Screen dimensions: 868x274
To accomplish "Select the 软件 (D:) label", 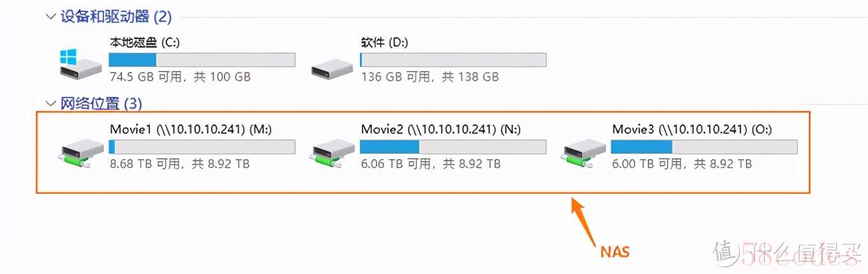I will [384, 42].
